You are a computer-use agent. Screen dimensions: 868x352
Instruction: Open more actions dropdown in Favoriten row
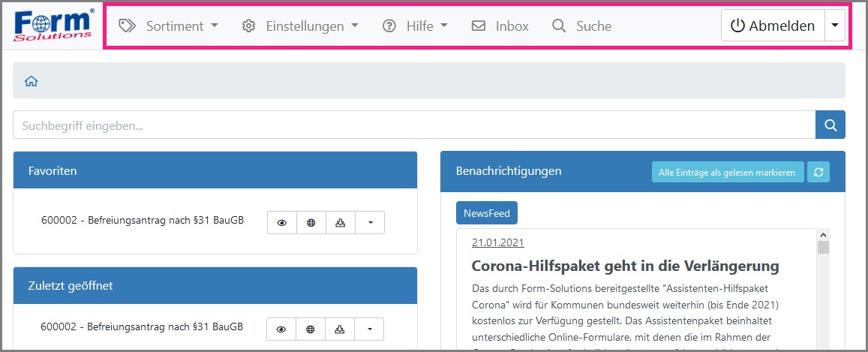tap(370, 223)
